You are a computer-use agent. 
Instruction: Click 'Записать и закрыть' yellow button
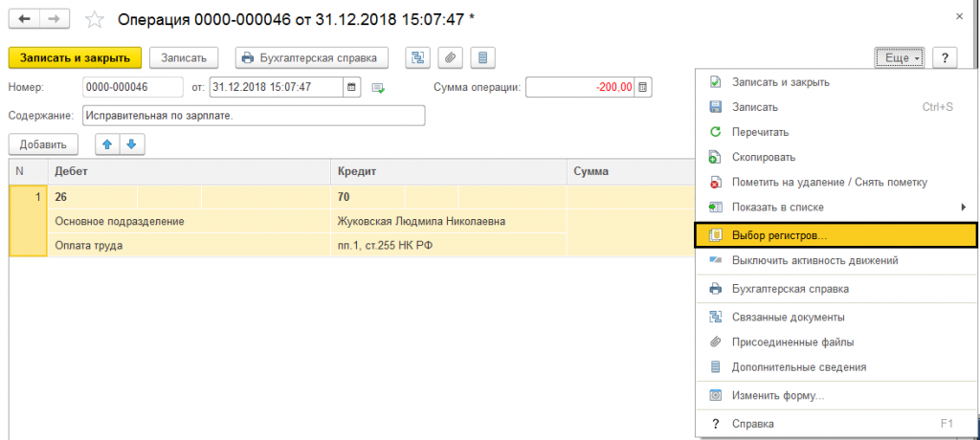click(x=75, y=58)
